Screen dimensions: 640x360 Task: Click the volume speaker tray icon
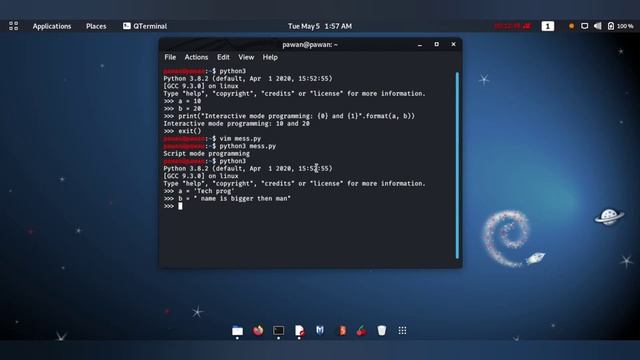tap(598, 26)
